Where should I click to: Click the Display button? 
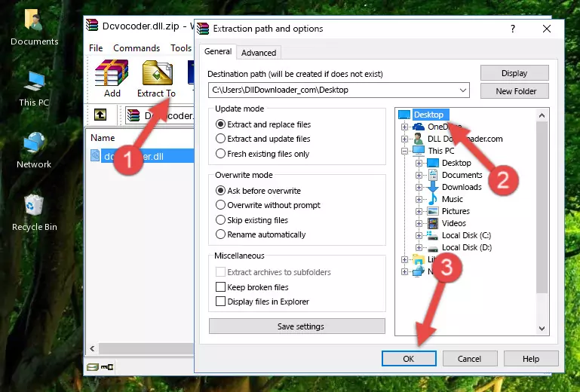514,73
